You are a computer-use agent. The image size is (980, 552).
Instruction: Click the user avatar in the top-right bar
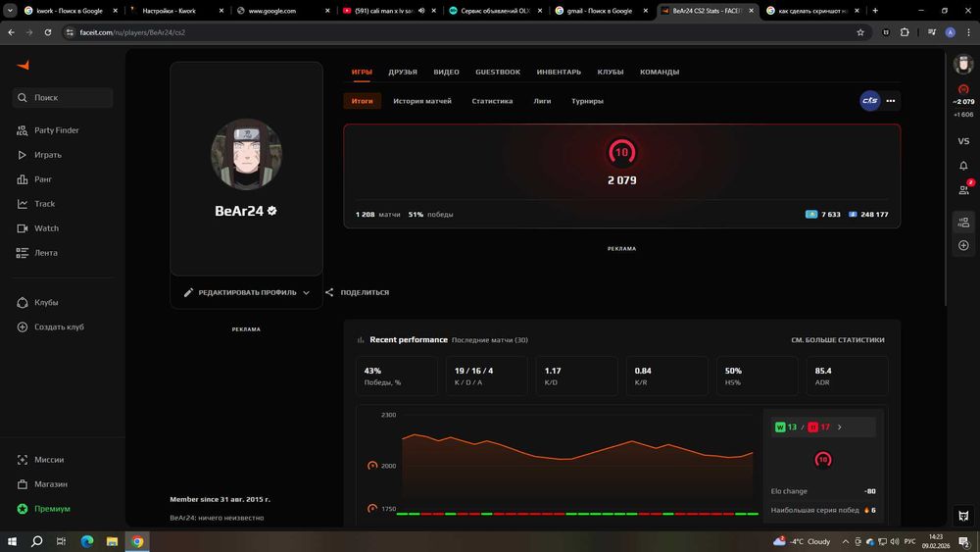point(963,65)
